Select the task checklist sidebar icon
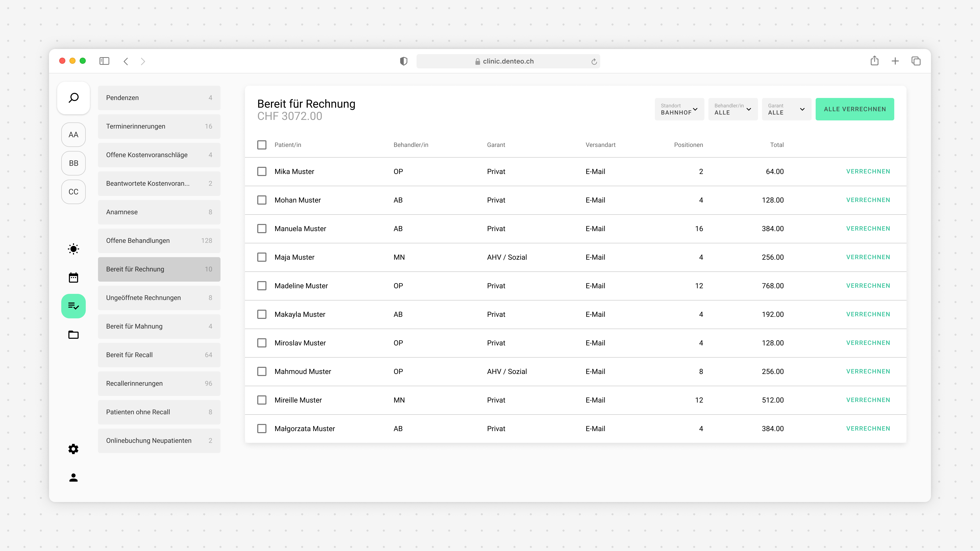 tap(73, 306)
